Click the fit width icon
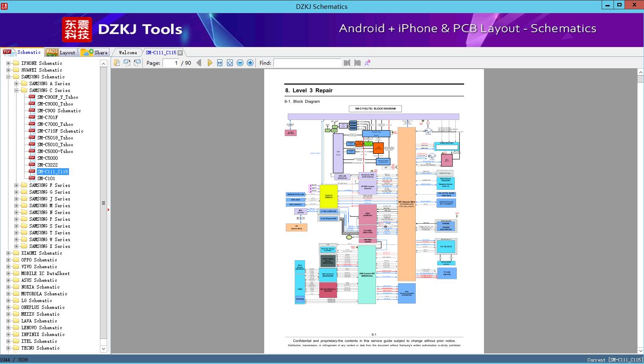The width and height of the screenshot is (644, 364). (220, 63)
